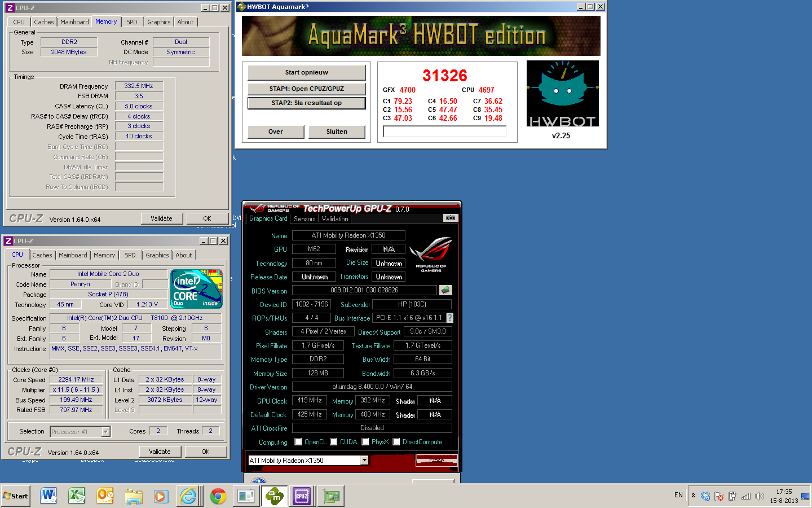Click the Start opnieuw button
Image resolution: width=812 pixels, height=508 pixels.
pyautogui.click(x=307, y=72)
